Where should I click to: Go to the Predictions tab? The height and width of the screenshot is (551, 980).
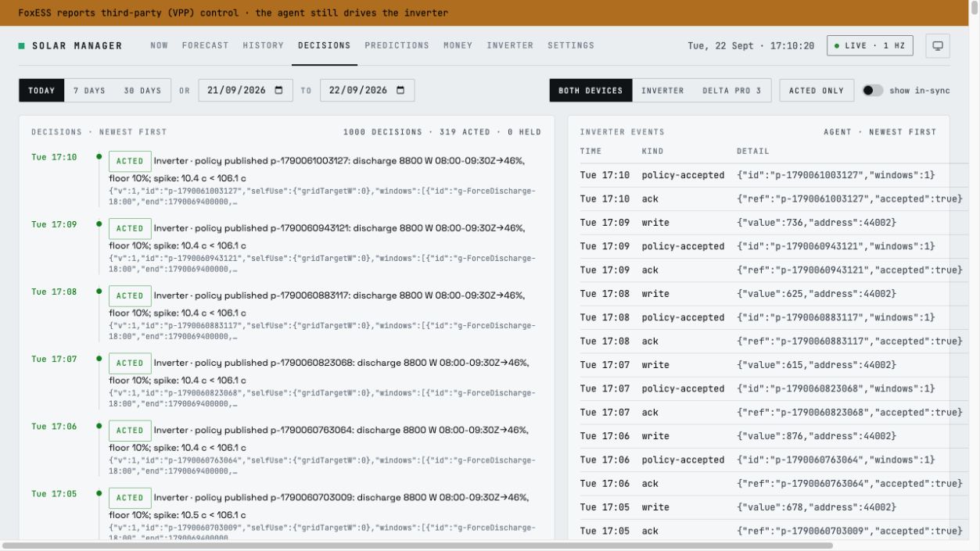point(397,45)
